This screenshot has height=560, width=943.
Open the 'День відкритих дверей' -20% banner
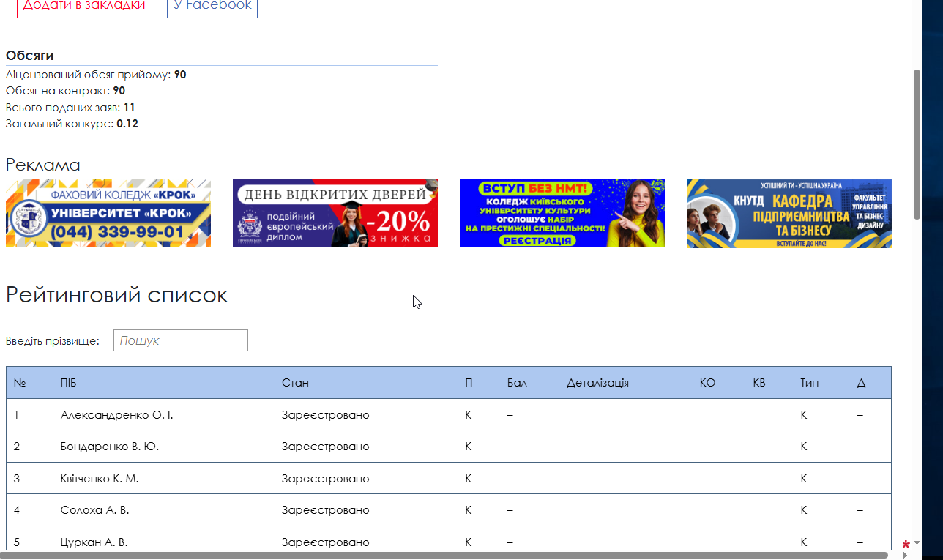tap(335, 213)
